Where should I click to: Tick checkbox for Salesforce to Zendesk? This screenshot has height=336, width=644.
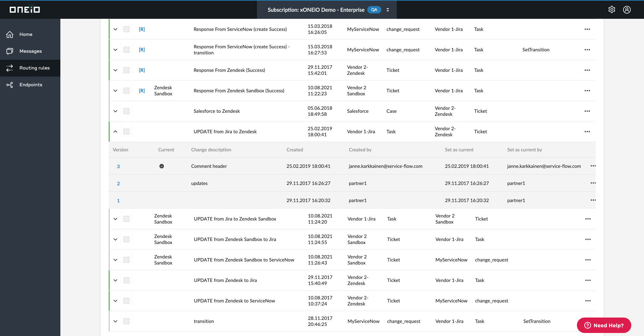[x=126, y=111]
